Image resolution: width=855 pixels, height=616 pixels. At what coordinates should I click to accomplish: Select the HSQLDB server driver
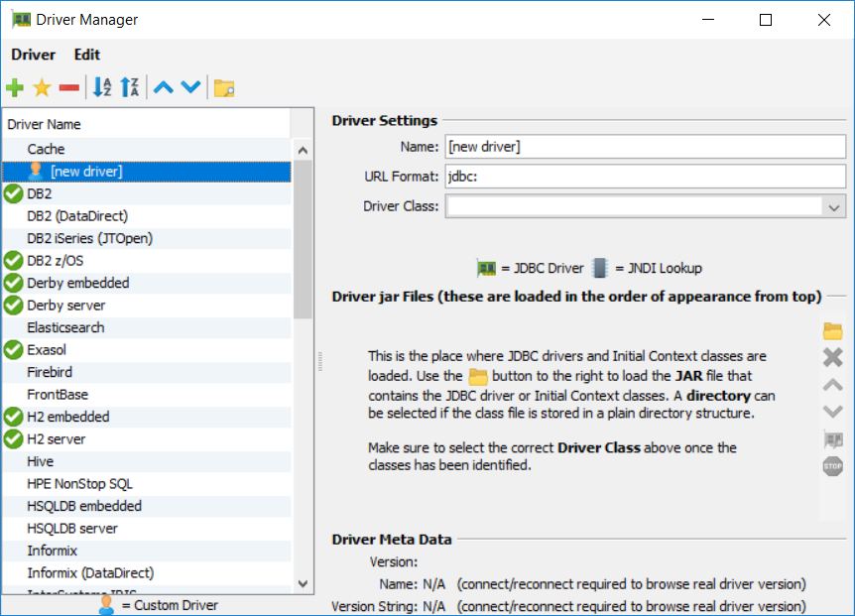147,529
